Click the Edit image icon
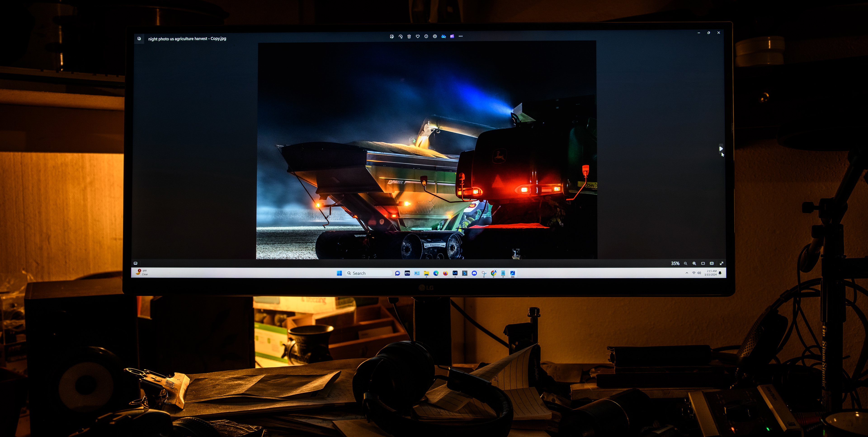The width and height of the screenshot is (868, 437). pyautogui.click(x=392, y=36)
